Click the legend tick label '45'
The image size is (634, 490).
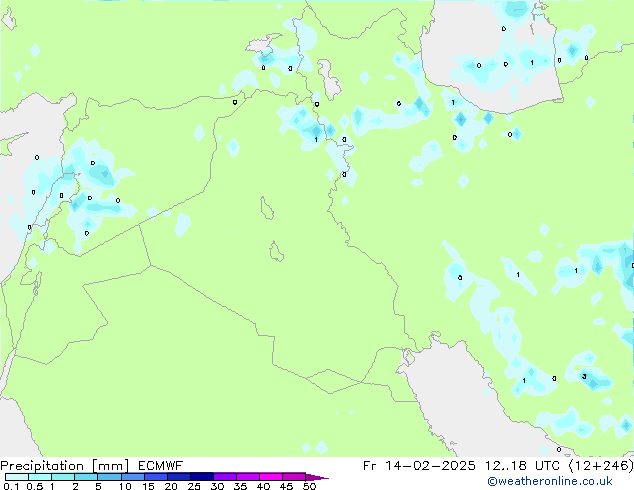click(x=286, y=486)
